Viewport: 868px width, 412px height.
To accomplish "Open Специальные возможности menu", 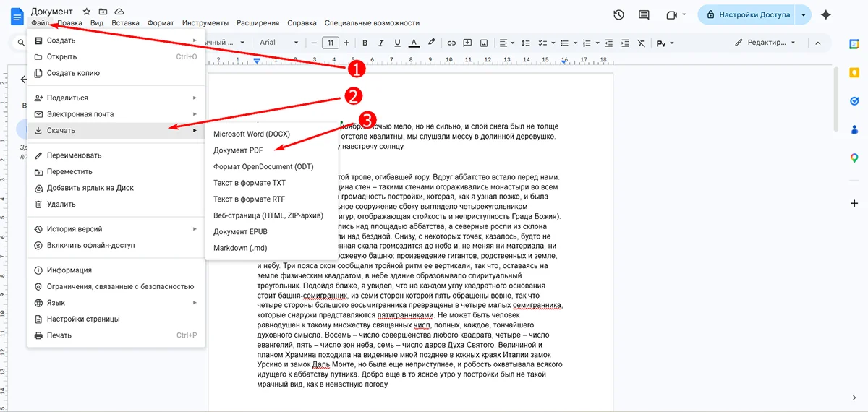I will (372, 23).
